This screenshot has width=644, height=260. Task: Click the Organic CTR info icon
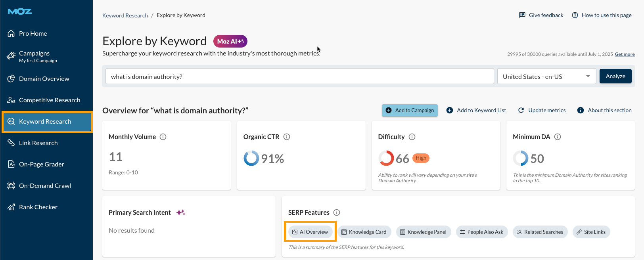pos(287,137)
